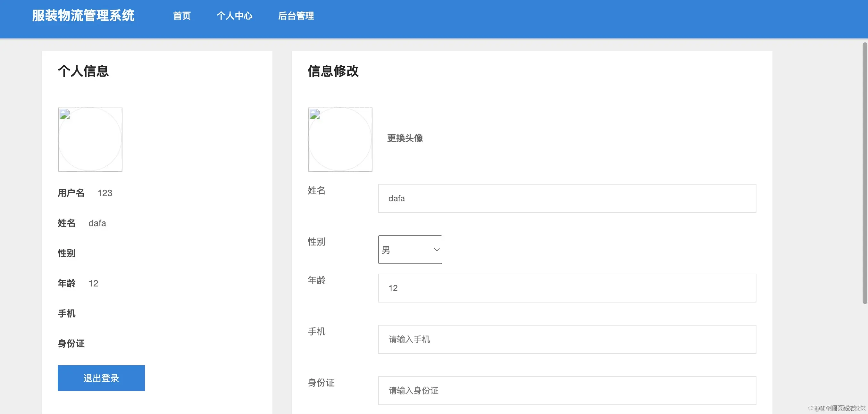Click the 更换头像 link
This screenshot has height=414, width=868.
405,138
